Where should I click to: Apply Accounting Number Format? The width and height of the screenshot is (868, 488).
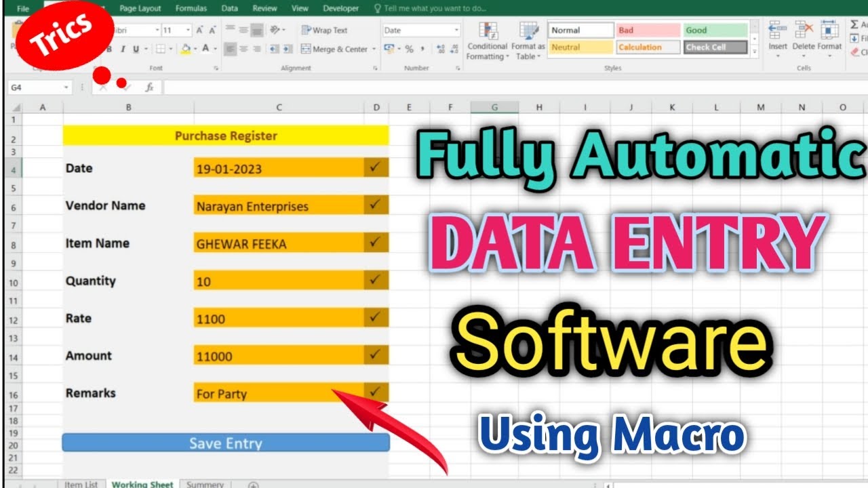(389, 49)
